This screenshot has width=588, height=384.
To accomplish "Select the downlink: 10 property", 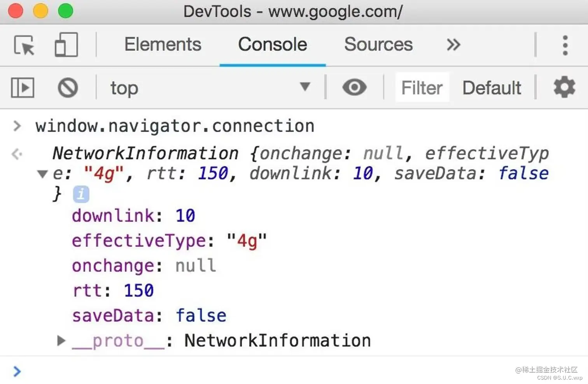I will [x=133, y=216].
